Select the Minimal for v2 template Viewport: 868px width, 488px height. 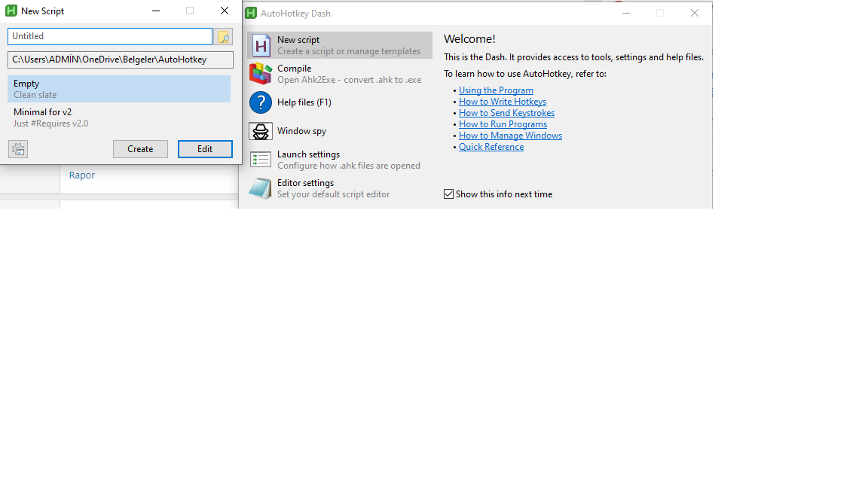coord(119,117)
